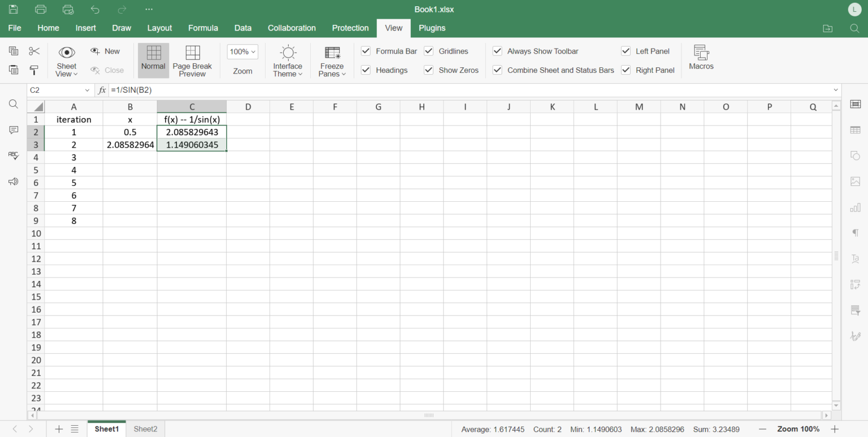The width and height of the screenshot is (868, 437).
Task: Open the Comments panel in left sidebar
Action: pos(14,130)
